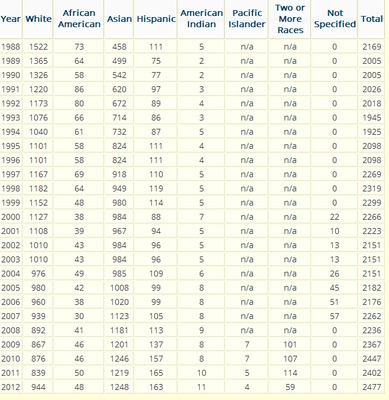Select Not Specified value 26

pyautogui.click(x=335, y=274)
